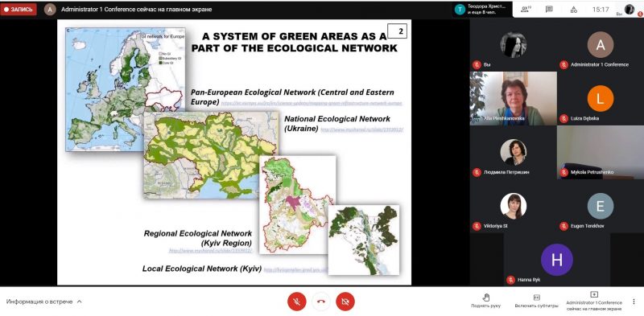Click the Hanna Ryk avatar H
Viewport: 644px width, 316px height.
tap(557, 260)
